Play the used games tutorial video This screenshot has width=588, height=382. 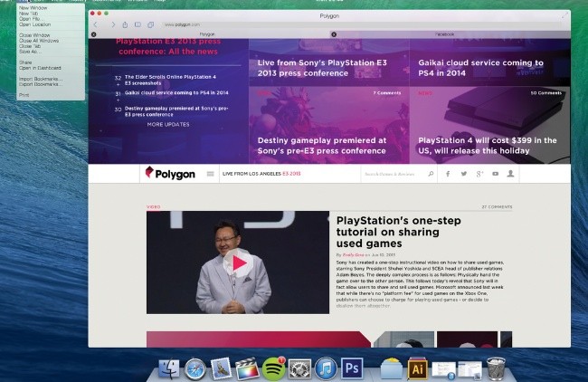pos(239,263)
